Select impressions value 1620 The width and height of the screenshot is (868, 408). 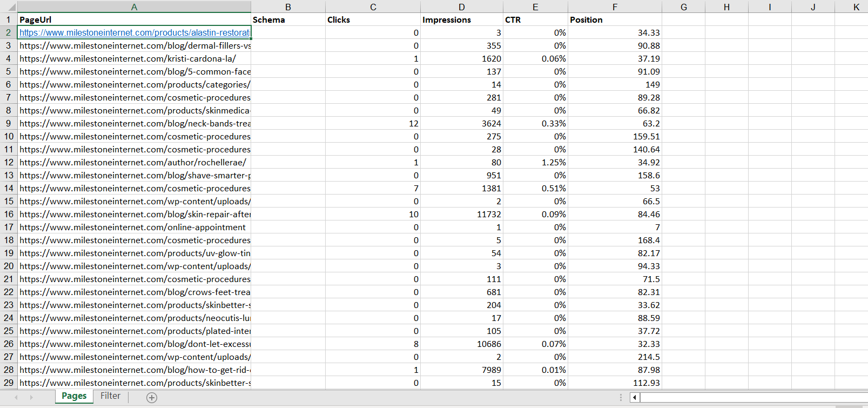click(461, 58)
